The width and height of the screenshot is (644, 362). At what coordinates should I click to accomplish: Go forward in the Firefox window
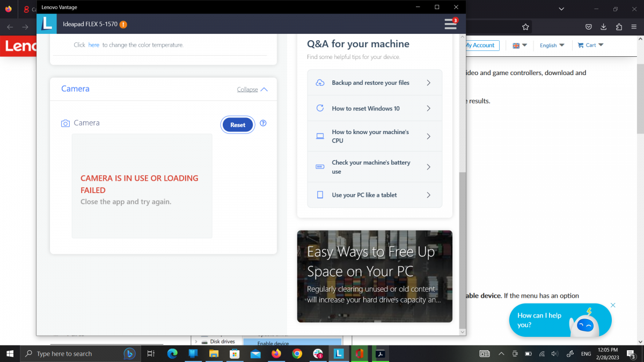click(x=25, y=27)
